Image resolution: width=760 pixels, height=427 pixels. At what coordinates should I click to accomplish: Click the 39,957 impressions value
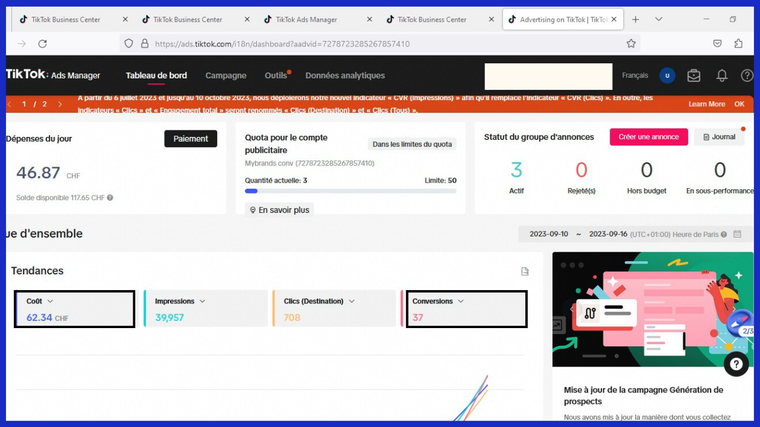[169, 317]
